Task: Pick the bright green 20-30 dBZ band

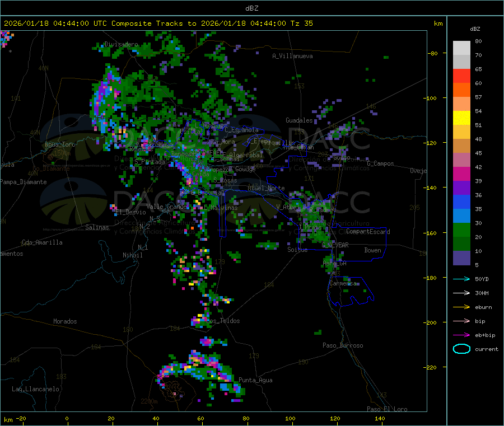Action: point(461,230)
